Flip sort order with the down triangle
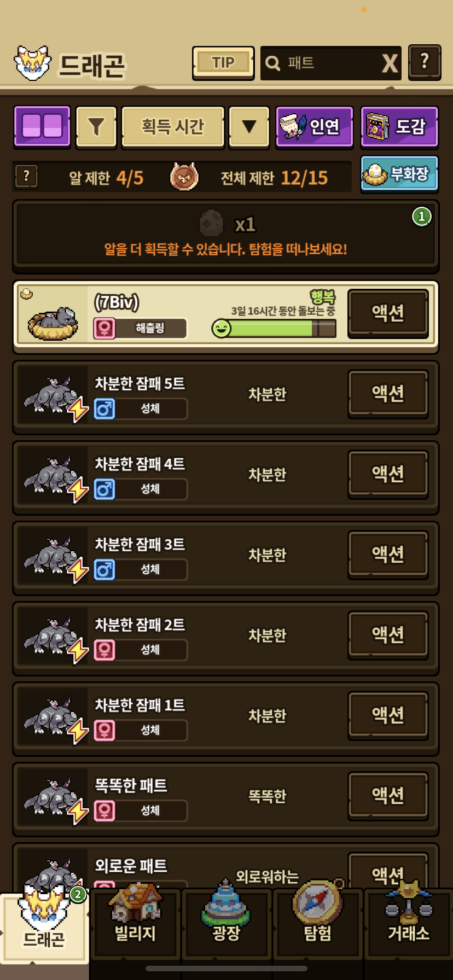This screenshot has width=453, height=980. pos(249,127)
